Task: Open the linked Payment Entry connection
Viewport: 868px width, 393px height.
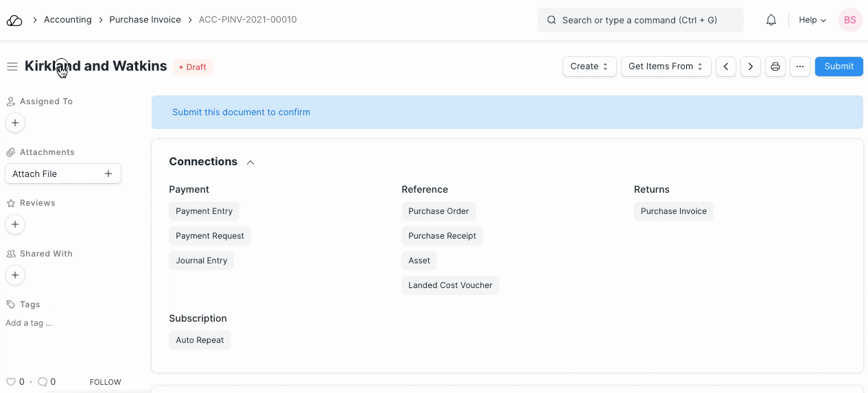Action: 204,211
